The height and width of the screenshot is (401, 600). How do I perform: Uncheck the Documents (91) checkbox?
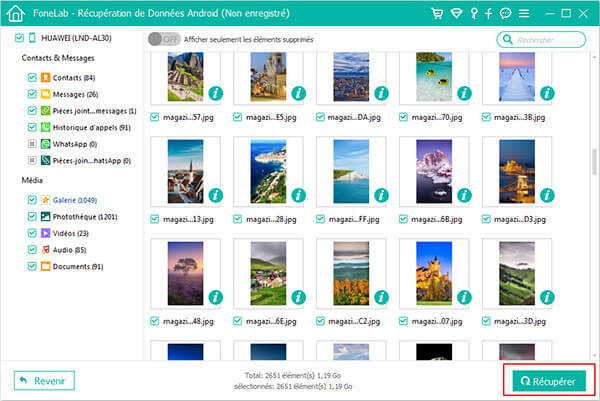click(x=32, y=266)
